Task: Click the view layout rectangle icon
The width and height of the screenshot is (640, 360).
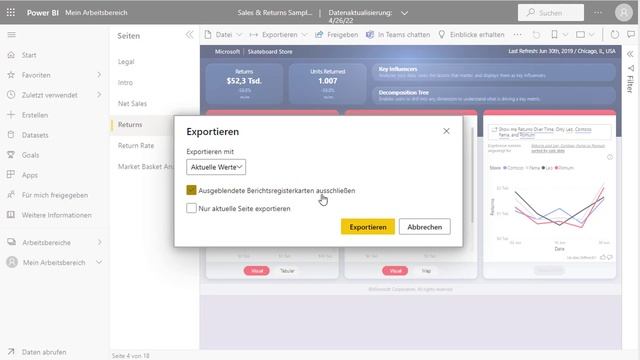Action: 580,35
